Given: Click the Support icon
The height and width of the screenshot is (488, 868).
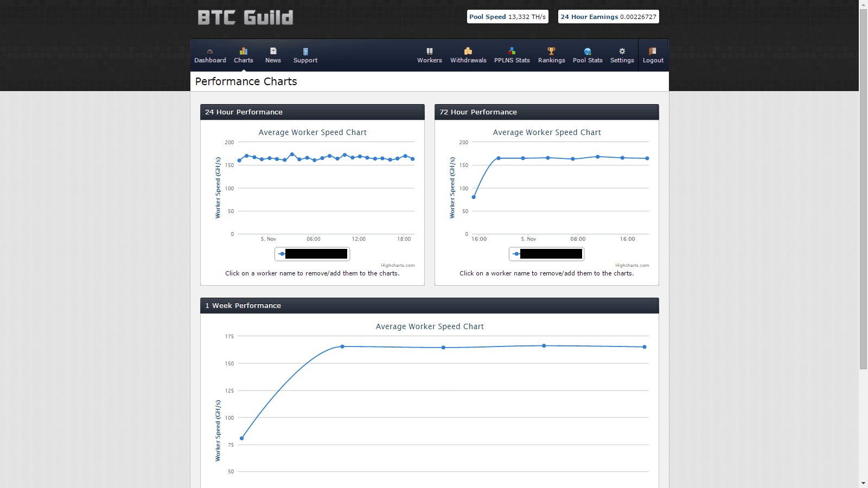Looking at the screenshot, I should pos(305,52).
